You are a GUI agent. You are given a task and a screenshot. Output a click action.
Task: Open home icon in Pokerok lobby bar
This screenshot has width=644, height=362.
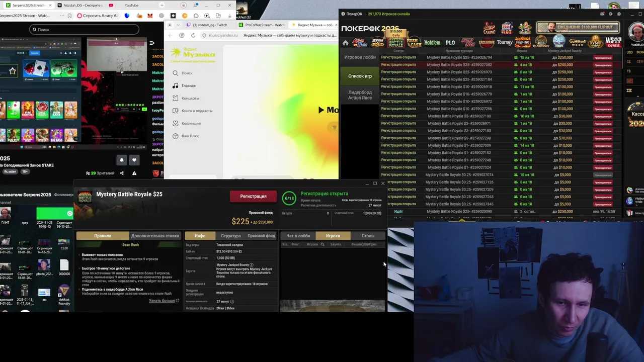point(345,43)
